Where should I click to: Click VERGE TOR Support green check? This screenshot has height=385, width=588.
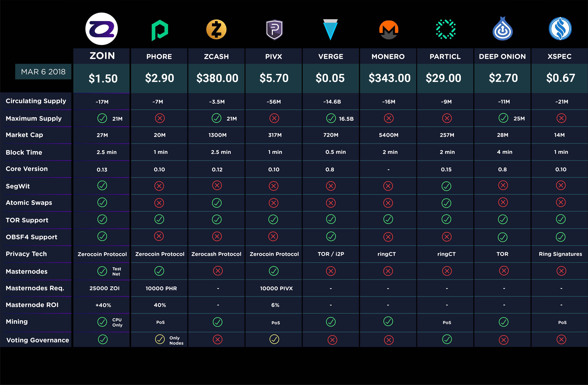(331, 219)
